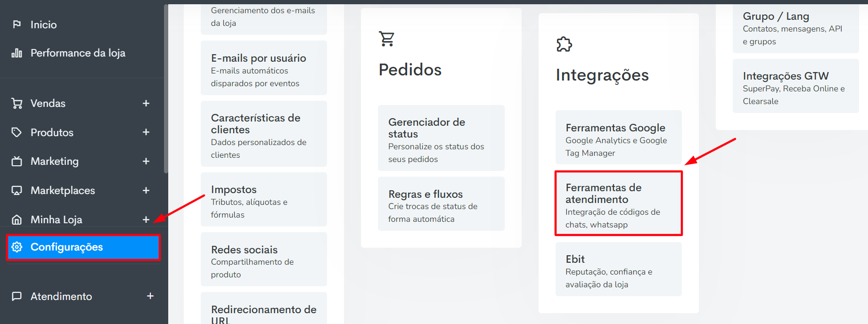Open the Impostos card
Screen dimensions: 868x324
coord(264,199)
